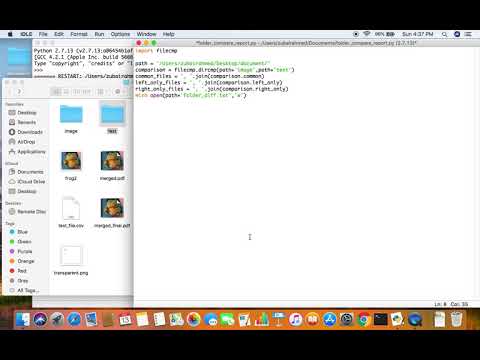Open FaceTime green icon in Dock
Screen dimensions: 480x360
[228, 319]
